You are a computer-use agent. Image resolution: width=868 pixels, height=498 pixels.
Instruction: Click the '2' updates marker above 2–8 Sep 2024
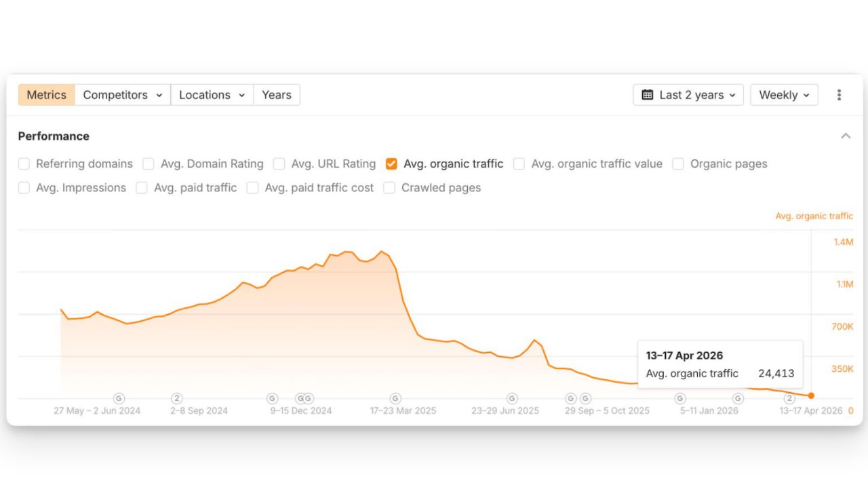(x=177, y=398)
